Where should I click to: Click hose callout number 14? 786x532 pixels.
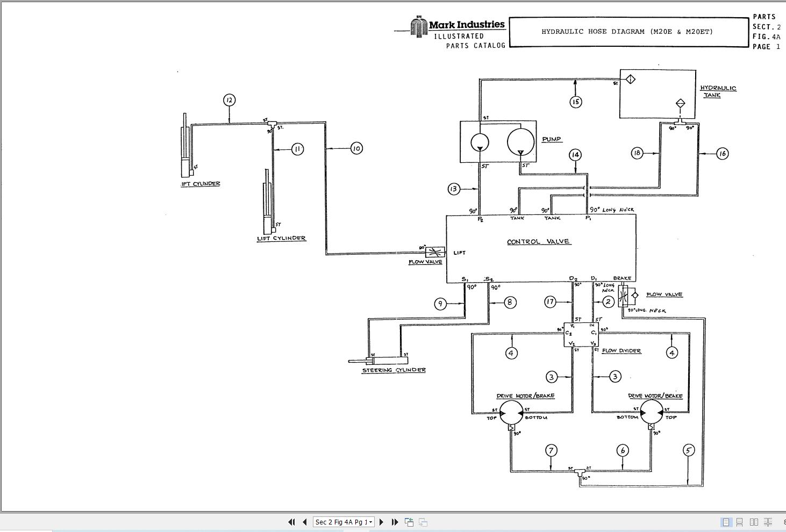click(x=575, y=155)
